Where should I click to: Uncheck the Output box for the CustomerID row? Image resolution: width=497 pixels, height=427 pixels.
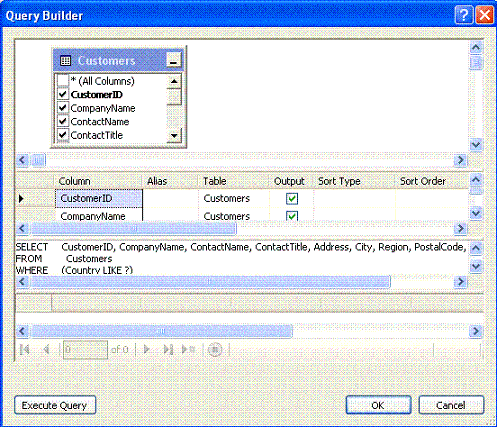click(292, 199)
